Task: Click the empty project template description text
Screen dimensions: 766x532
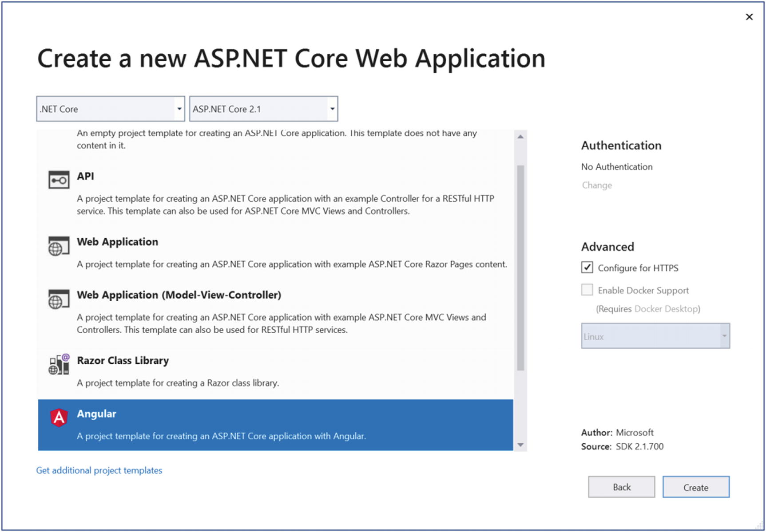Action: coord(277,139)
